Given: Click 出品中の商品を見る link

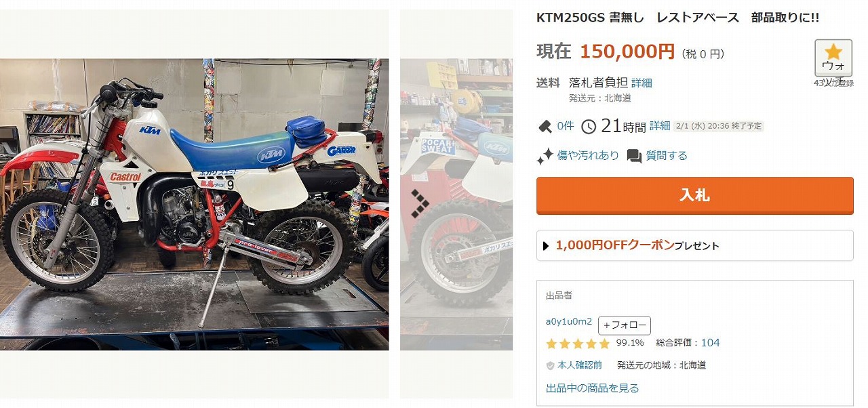Looking at the screenshot, I should coord(593,388).
